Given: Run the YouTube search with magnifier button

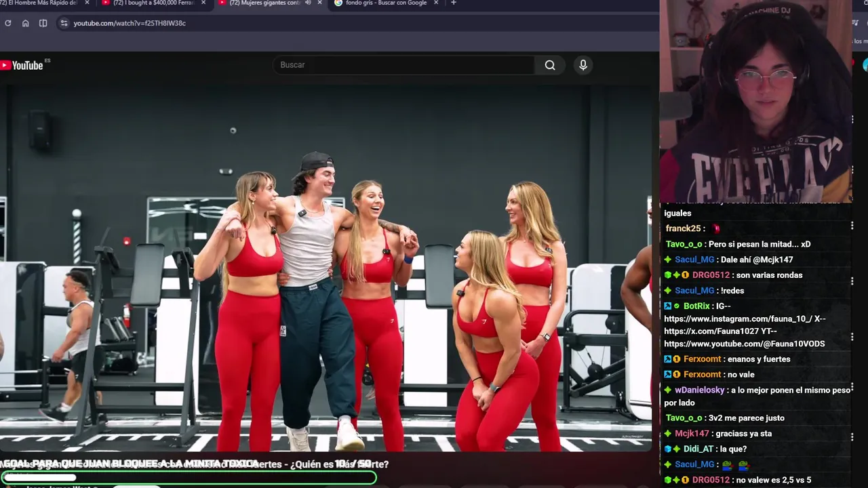Looking at the screenshot, I should pyautogui.click(x=550, y=65).
